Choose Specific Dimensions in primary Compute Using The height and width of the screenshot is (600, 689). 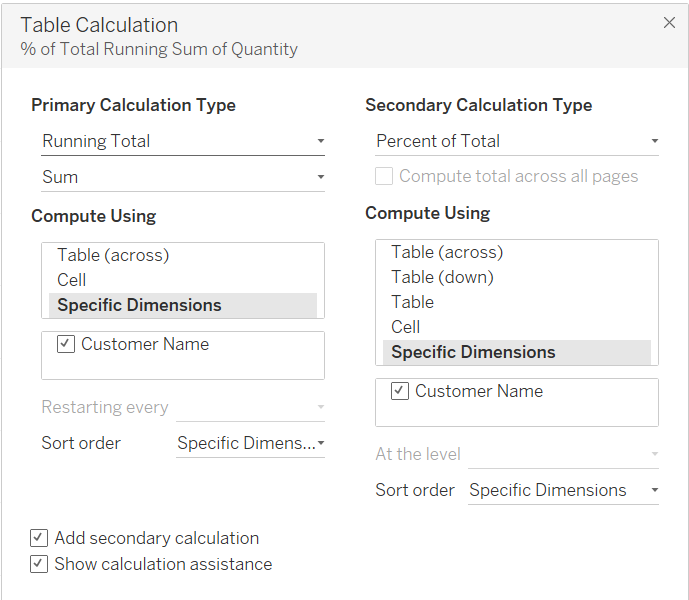click(139, 305)
